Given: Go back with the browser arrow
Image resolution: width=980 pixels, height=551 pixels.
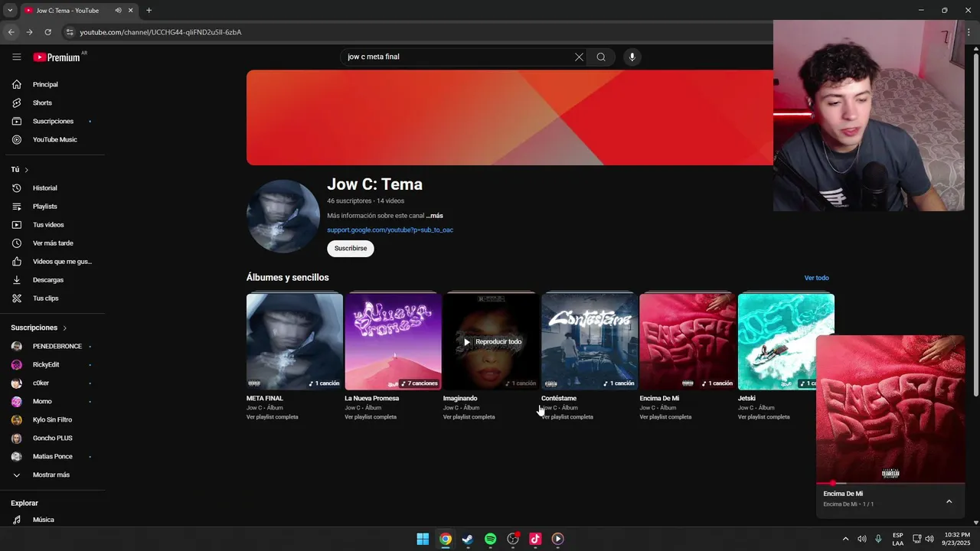Looking at the screenshot, I should (11, 32).
